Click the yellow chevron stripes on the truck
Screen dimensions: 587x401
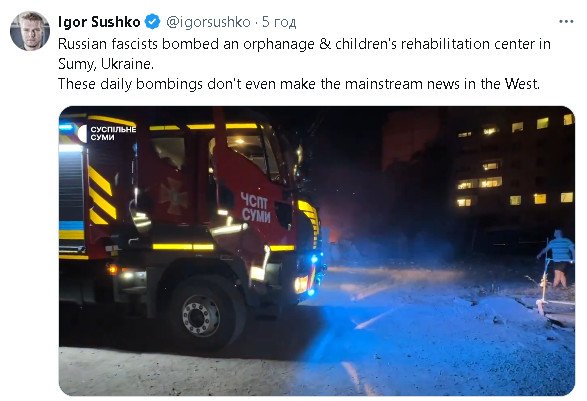tap(102, 197)
